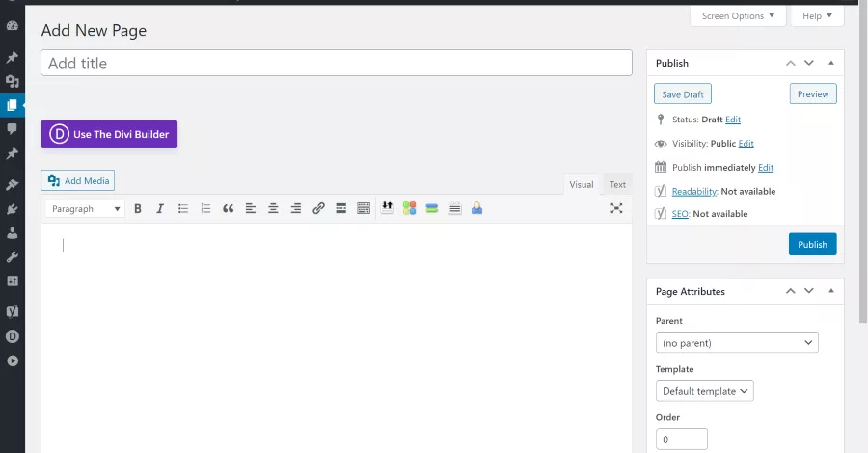The image size is (868, 453).
Task: Click Use The Divi Builder button
Action: pyautogui.click(x=109, y=134)
